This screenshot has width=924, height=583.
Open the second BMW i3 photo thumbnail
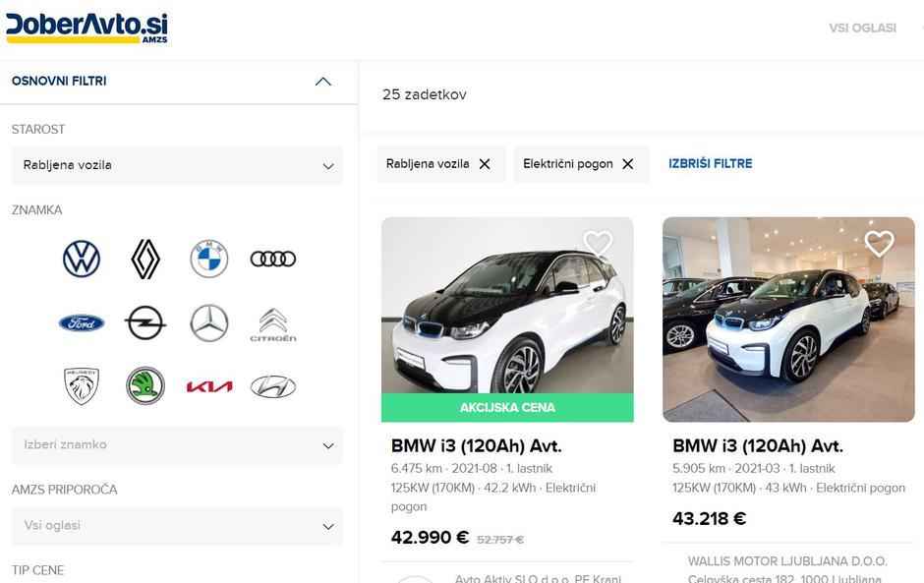pyautogui.click(x=789, y=319)
